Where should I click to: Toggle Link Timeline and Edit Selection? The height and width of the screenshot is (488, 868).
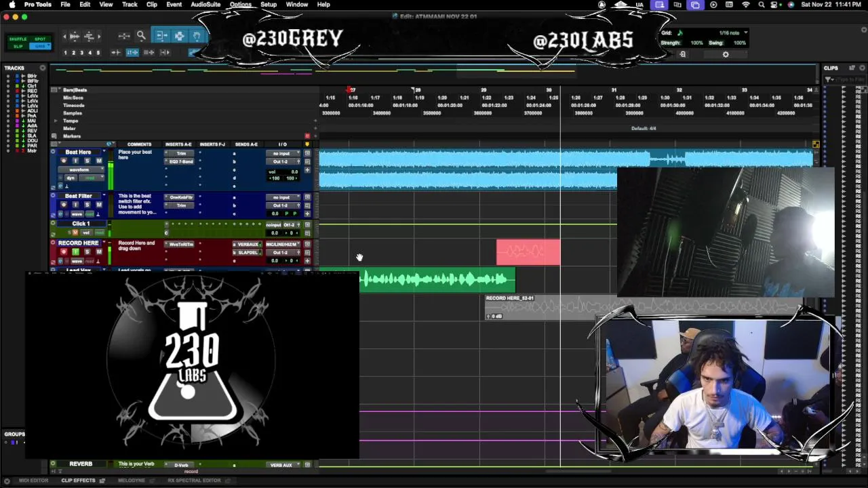[x=132, y=52]
